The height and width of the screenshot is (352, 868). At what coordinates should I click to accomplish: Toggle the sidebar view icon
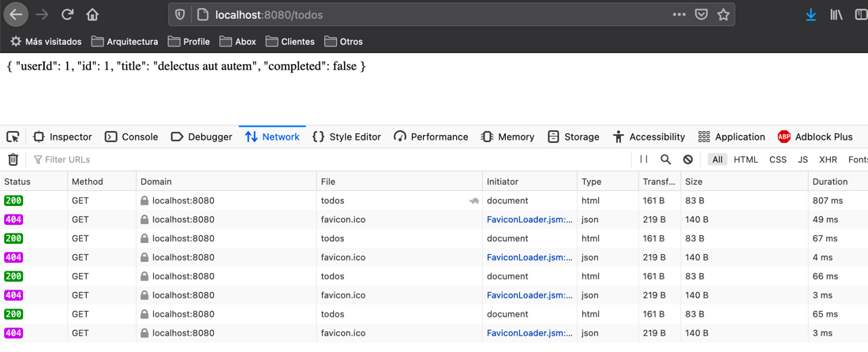point(860,15)
